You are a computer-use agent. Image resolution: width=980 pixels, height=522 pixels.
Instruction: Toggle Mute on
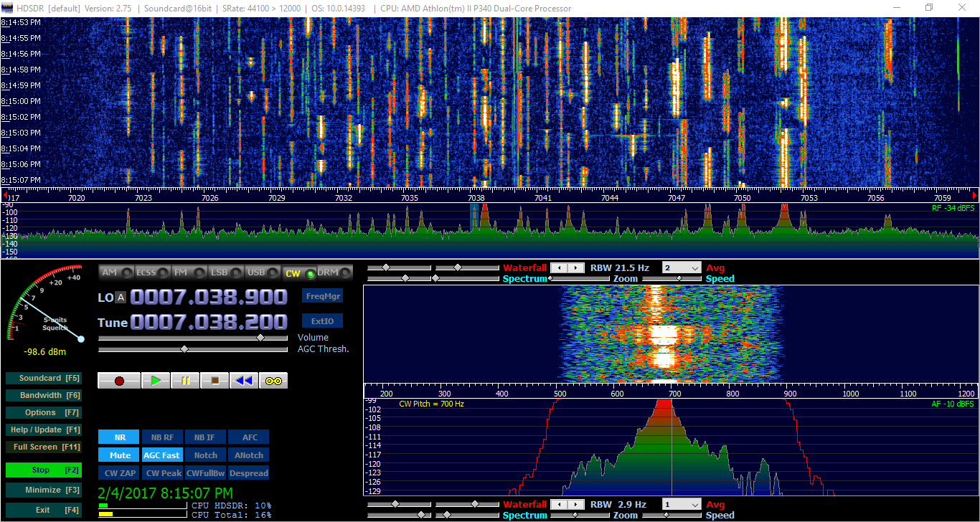[118, 455]
